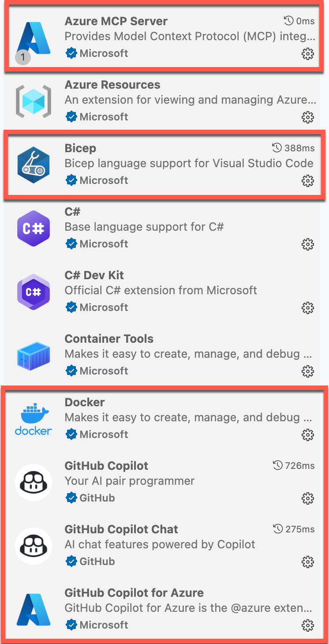
Task: Click the Bicep extension logo
Action: coord(33,164)
